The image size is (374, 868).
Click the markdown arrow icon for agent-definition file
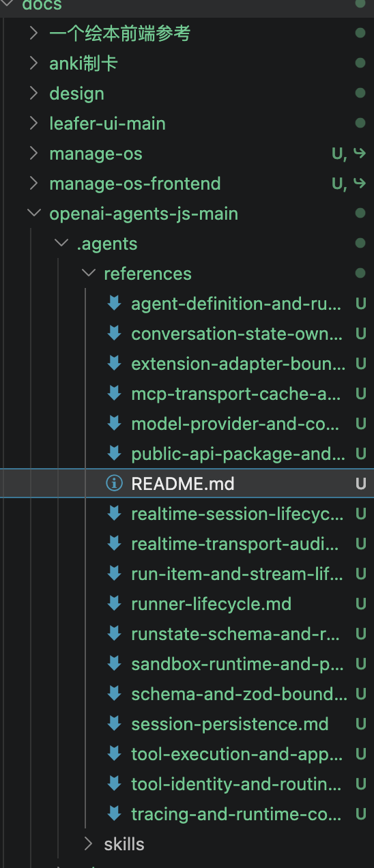click(114, 303)
